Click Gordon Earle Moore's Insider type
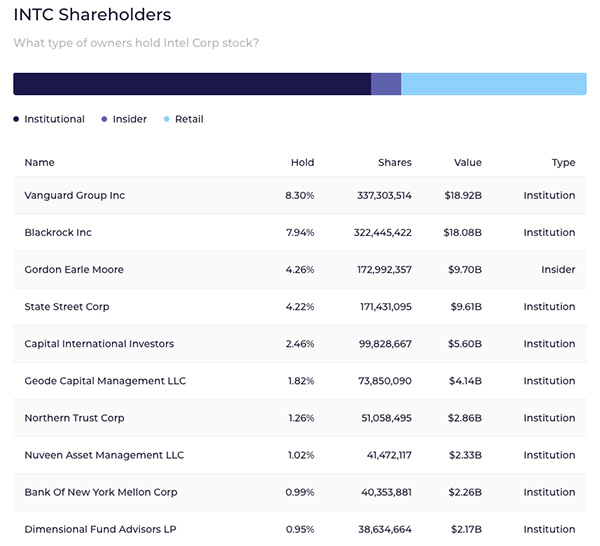The image size is (600, 546). 558,269
